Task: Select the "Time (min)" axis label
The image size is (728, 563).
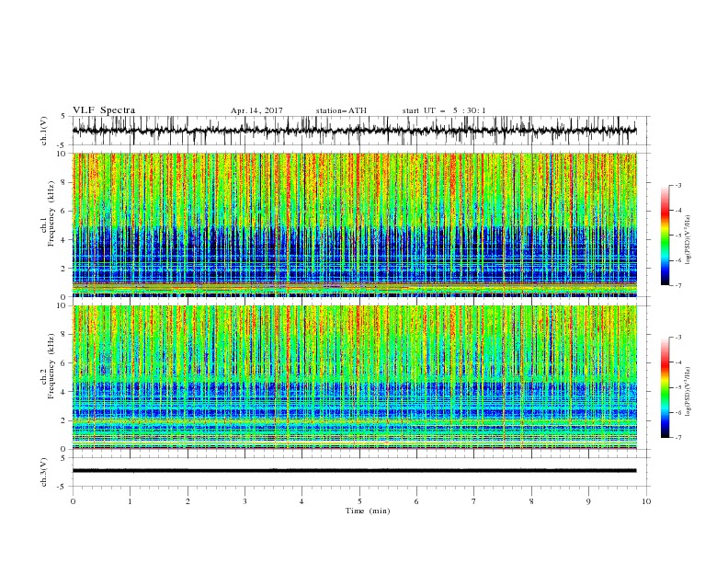Action: point(368,511)
